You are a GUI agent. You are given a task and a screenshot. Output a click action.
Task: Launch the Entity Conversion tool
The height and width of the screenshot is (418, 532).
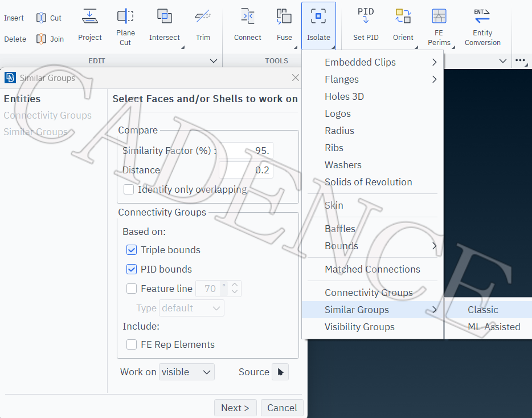tap(482, 27)
